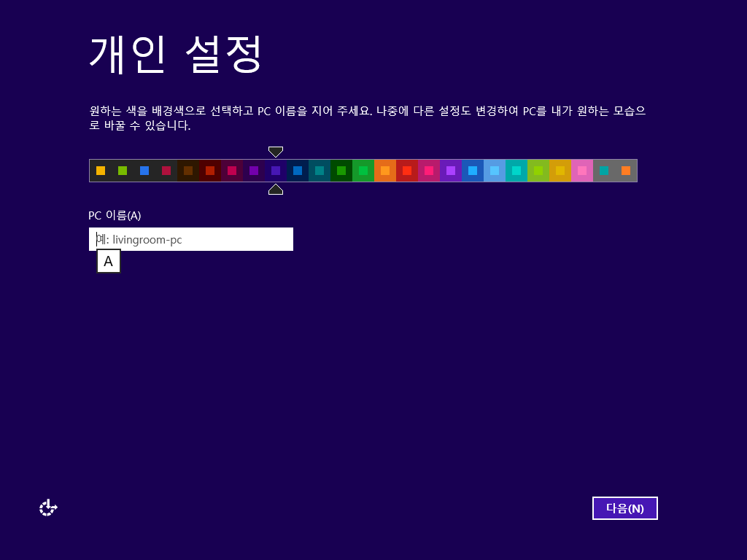
Task: Pick the gray swatch with orange square
Action: (x=627, y=171)
